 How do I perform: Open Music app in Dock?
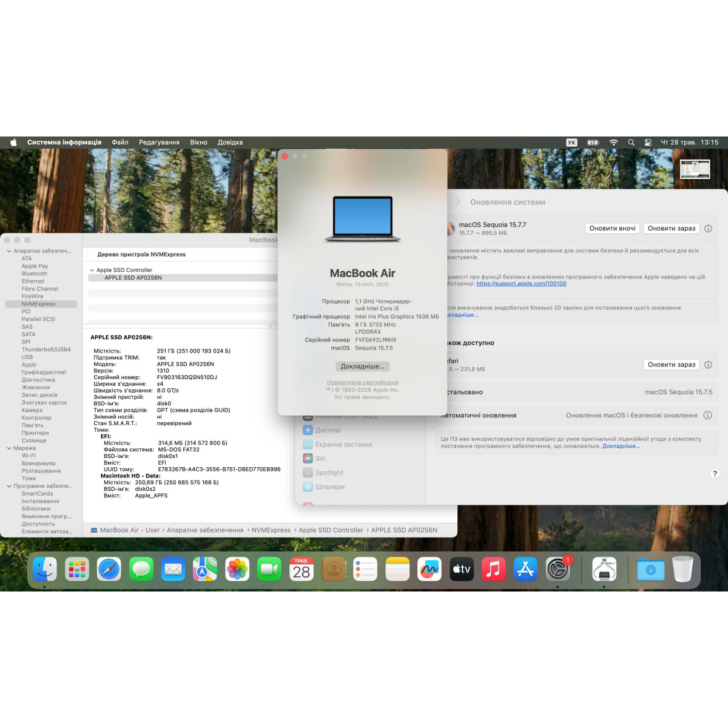click(494, 569)
